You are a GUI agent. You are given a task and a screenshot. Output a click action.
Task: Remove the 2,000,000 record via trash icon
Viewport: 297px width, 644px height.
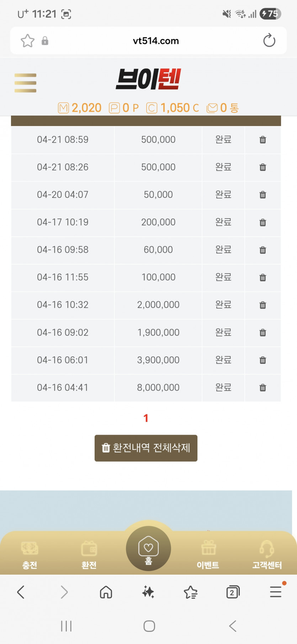[262, 305]
